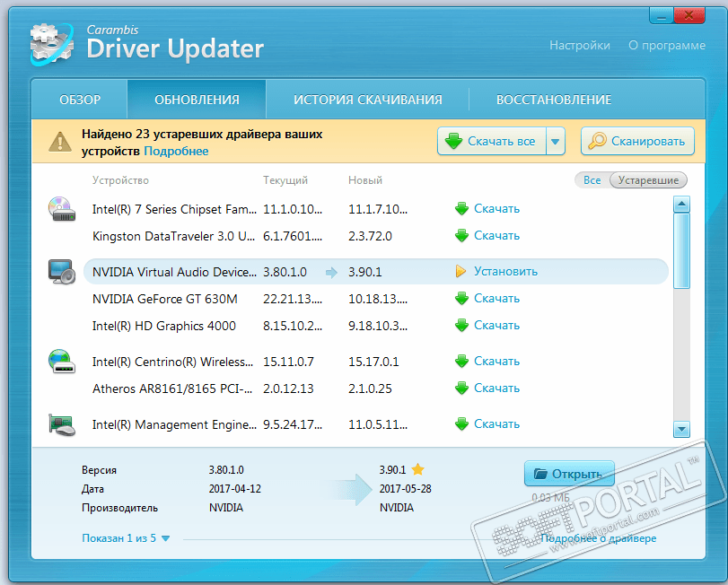
Task: Click the globe network adapter category icon
Action: pyautogui.click(x=61, y=362)
